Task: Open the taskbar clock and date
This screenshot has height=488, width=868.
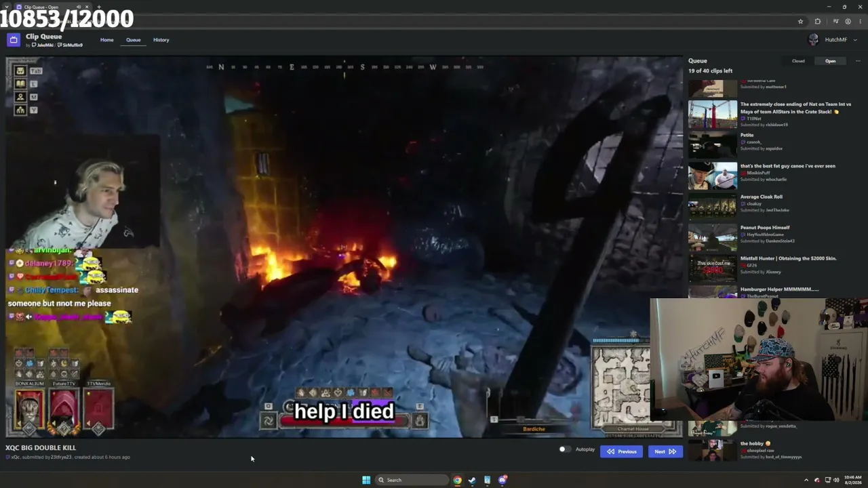Action: coord(853,480)
